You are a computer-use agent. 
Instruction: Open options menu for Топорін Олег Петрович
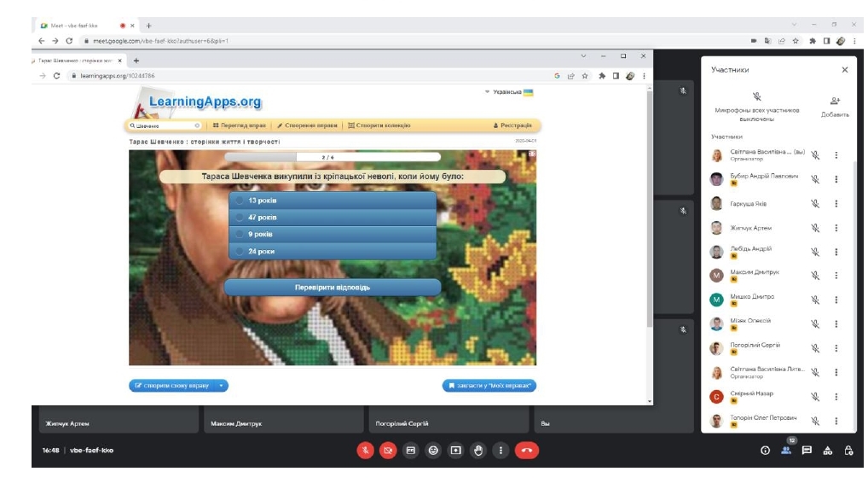click(x=836, y=421)
